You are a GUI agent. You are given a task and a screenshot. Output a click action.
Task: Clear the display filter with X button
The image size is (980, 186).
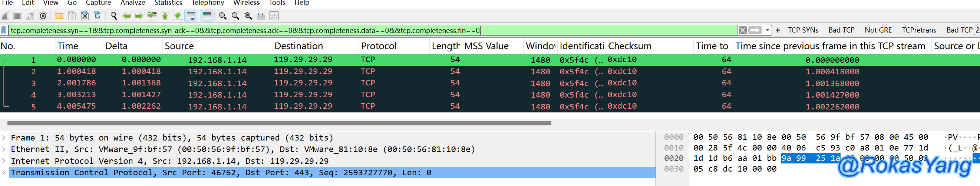[x=742, y=30]
